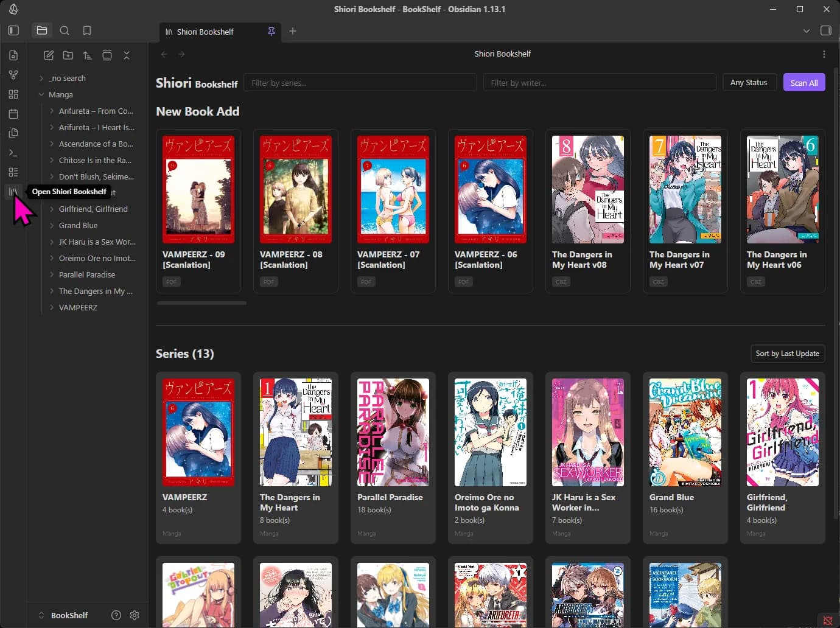Open the Files explorer pane icon

click(42, 30)
